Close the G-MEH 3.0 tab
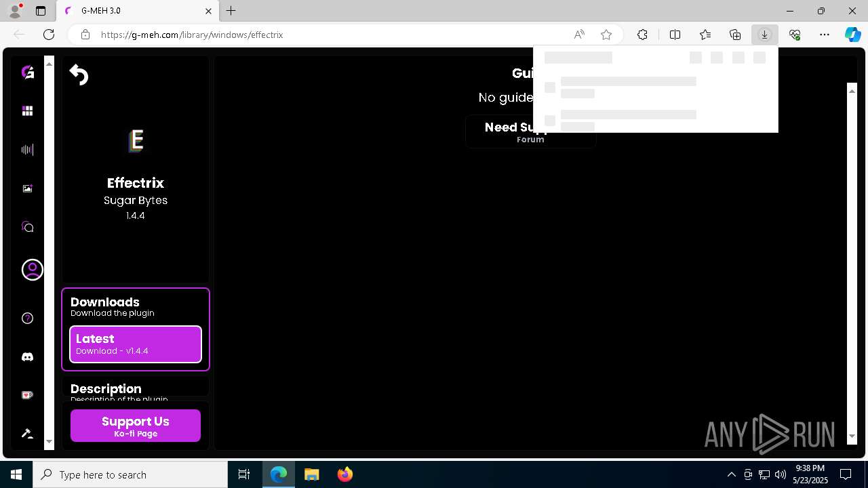Viewport: 868px width, 488px height. pos(208,11)
